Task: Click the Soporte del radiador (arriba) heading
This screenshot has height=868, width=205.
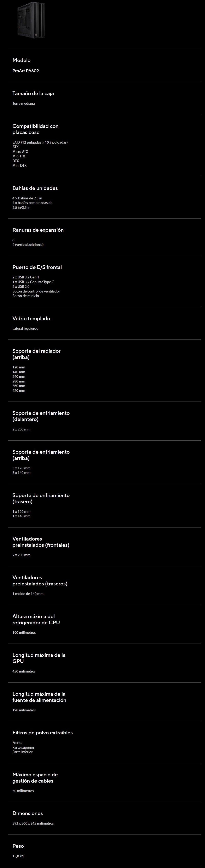Action: click(x=36, y=354)
